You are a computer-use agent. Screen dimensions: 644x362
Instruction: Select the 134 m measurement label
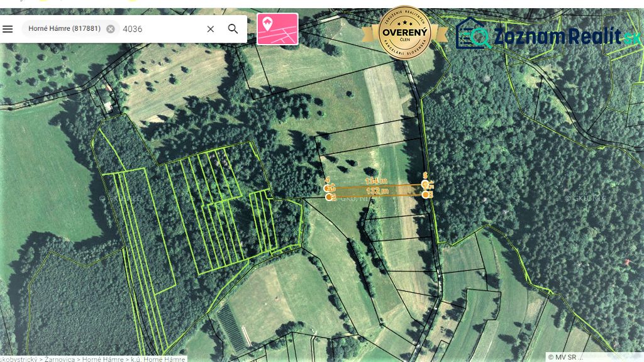[376, 180]
